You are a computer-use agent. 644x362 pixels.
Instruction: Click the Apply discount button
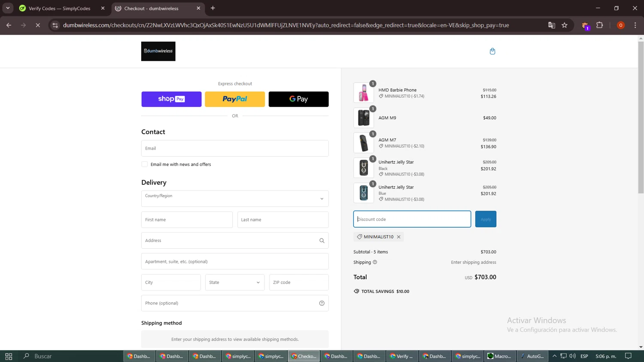coord(486,219)
